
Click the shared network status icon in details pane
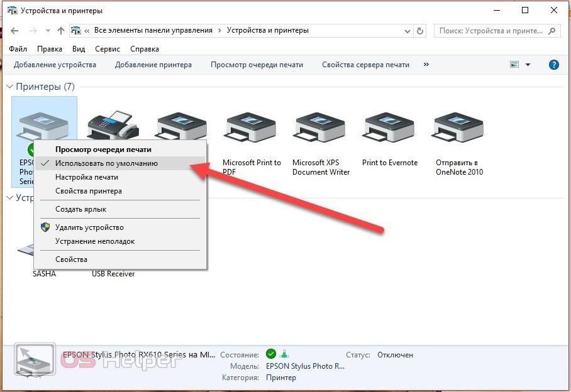tap(284, 354)
